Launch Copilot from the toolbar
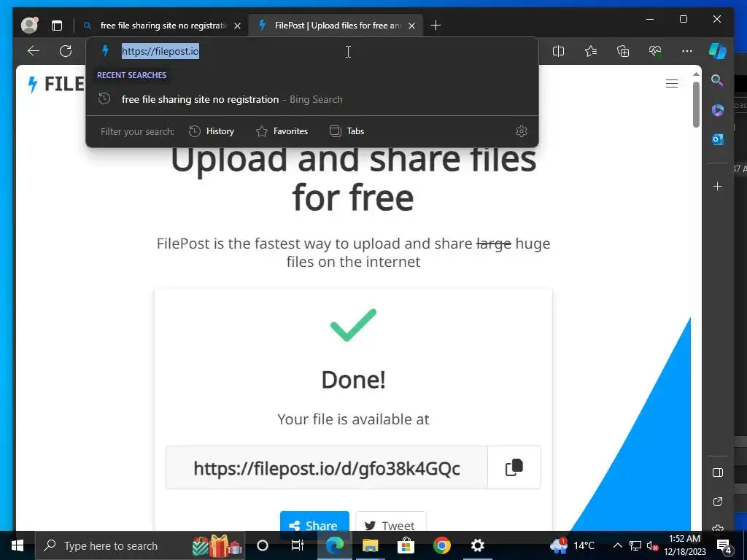The height and width of the screenshot is (560, 747). (x=718, y=51)
